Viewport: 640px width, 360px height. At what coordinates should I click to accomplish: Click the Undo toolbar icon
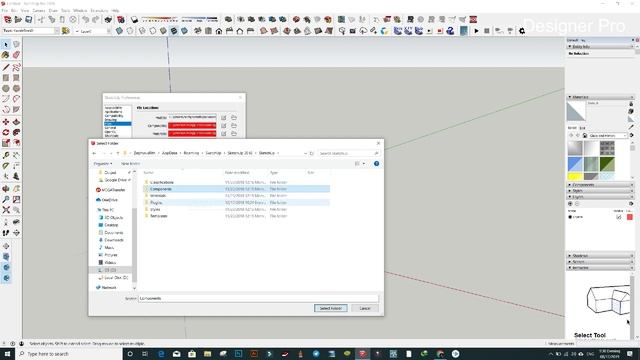tap(85, 19)
